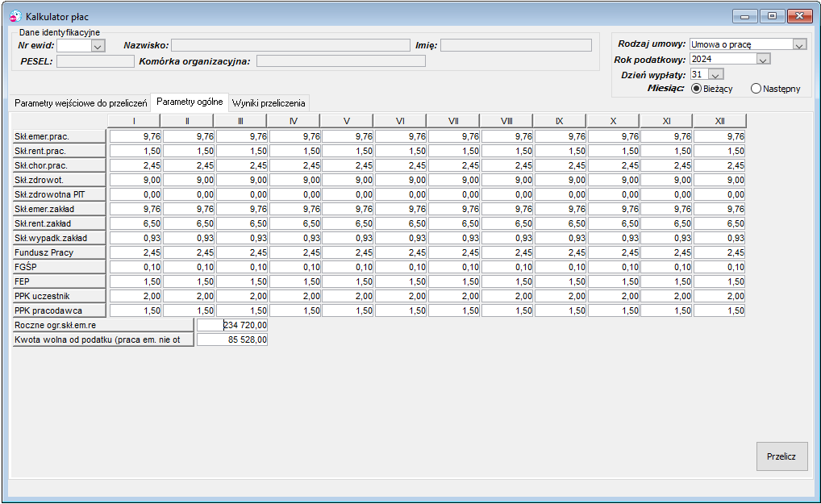This screenshot has height=504, width=821.
Task: Switch to Parametry wejściowe do przeliczeń tab
Action: click(x=81, y=103)
